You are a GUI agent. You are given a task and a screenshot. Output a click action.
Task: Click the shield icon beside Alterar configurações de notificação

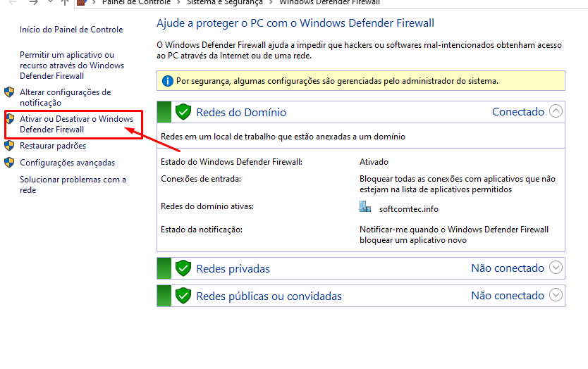[x=10, y=92]
